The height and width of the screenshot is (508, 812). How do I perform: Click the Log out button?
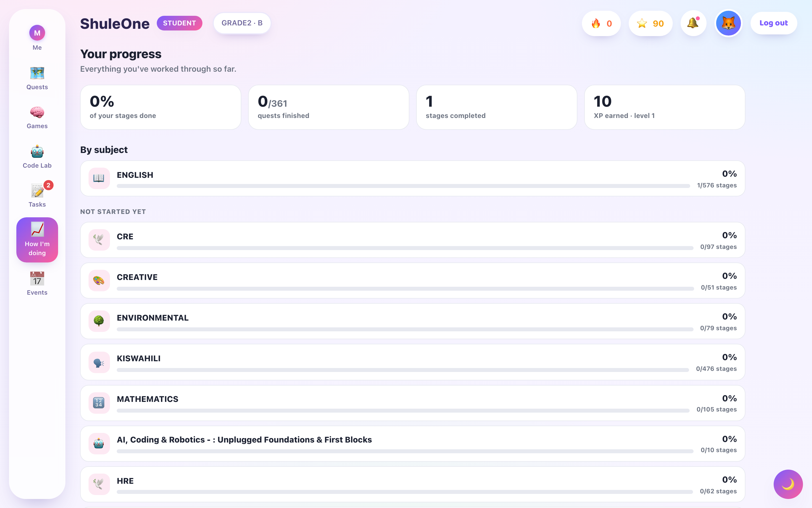point(773,23)
